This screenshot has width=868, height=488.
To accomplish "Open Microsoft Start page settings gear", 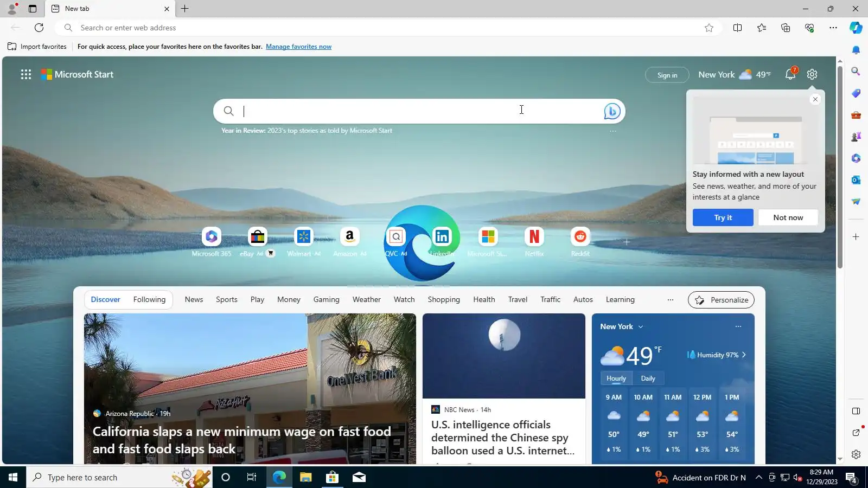I will tap(812, 74).
